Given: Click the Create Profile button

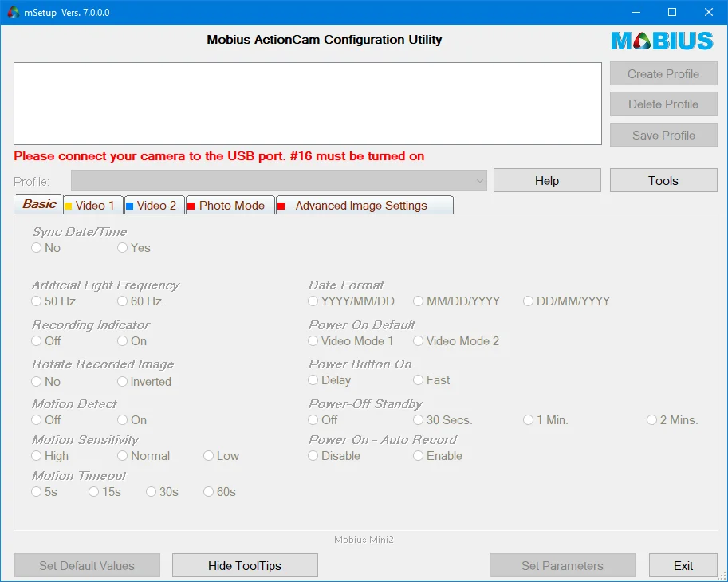Looking at the screenshot, I should (x=663, y=74).
